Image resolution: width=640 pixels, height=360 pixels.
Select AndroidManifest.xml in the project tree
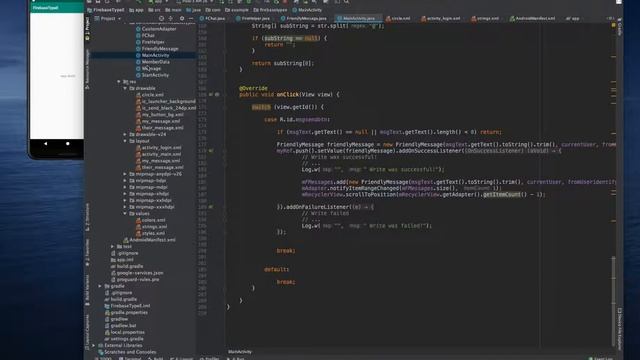click(x=149, y=240)
